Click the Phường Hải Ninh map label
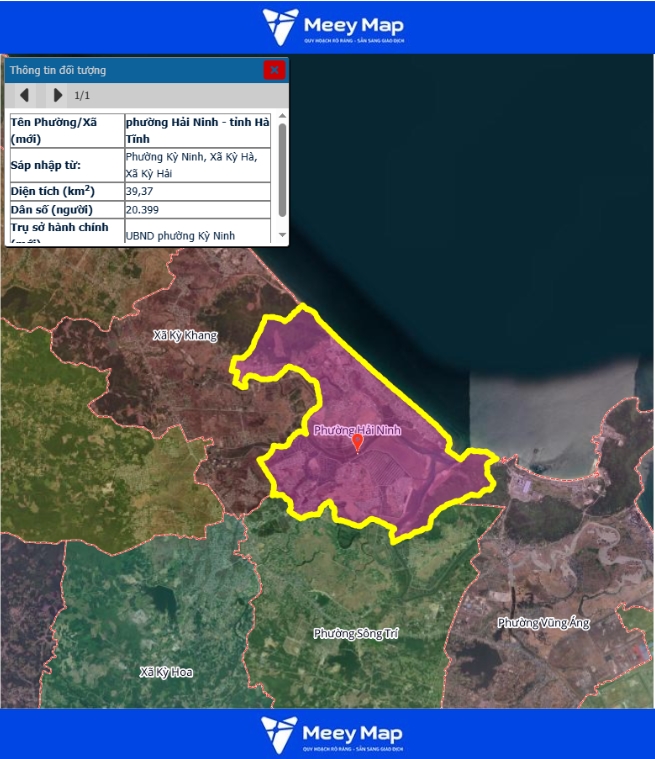This screenshot has width=655, height=759. tap(357, 429)
